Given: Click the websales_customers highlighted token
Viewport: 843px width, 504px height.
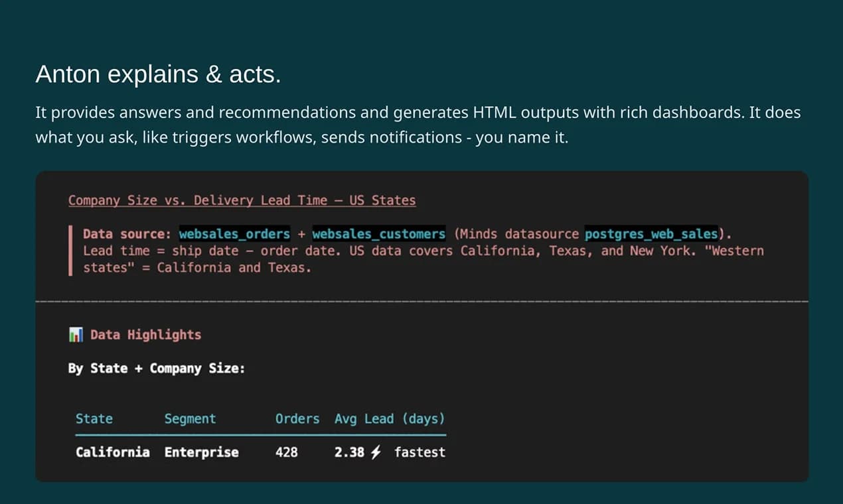Looking at the screenshot, I should pyautogui.click(x=378, y=233).
